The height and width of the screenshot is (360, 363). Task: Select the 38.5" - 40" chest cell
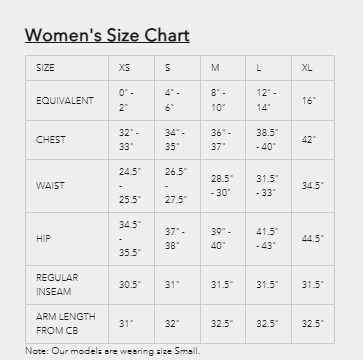pyautogui.click(x=268, y=140)
